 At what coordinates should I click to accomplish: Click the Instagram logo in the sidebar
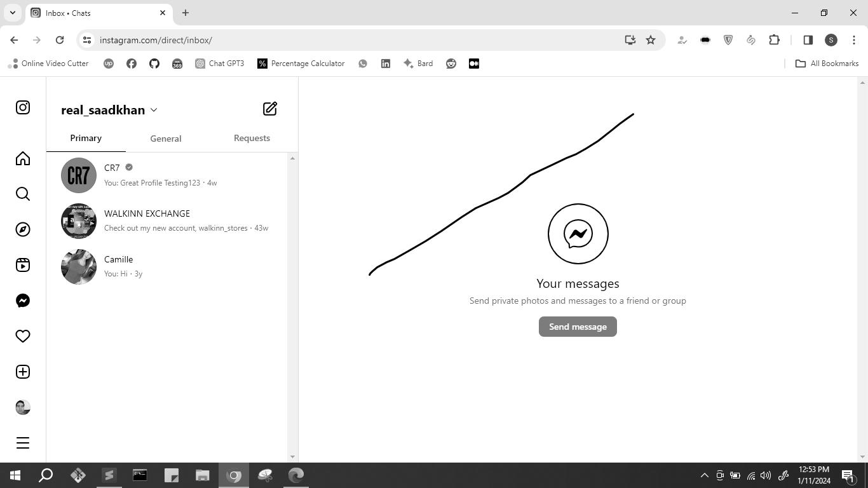[23, 107]
